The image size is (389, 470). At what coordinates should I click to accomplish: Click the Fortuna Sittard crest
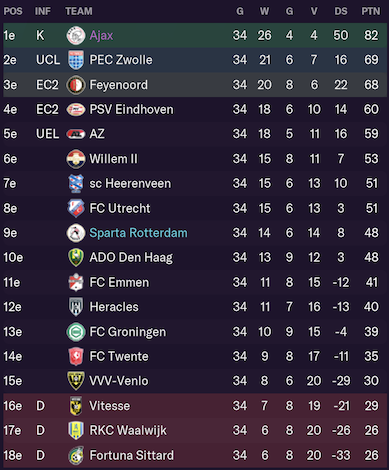pos(76,455)
